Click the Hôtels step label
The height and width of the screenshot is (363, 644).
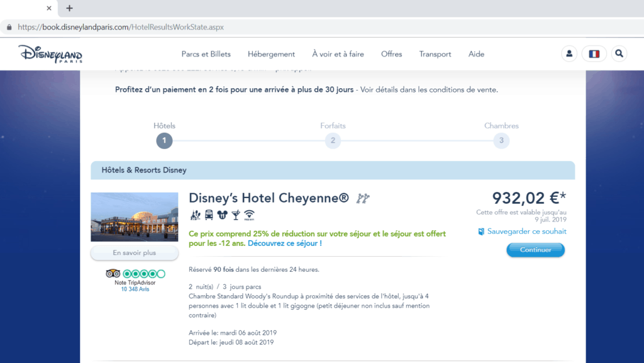(164, 126)
